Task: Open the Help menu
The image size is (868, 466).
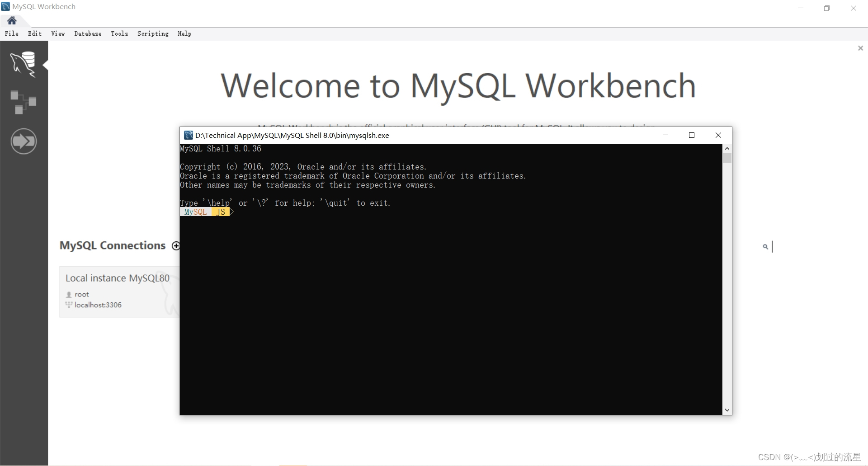Action: click(x=184, y=33)
